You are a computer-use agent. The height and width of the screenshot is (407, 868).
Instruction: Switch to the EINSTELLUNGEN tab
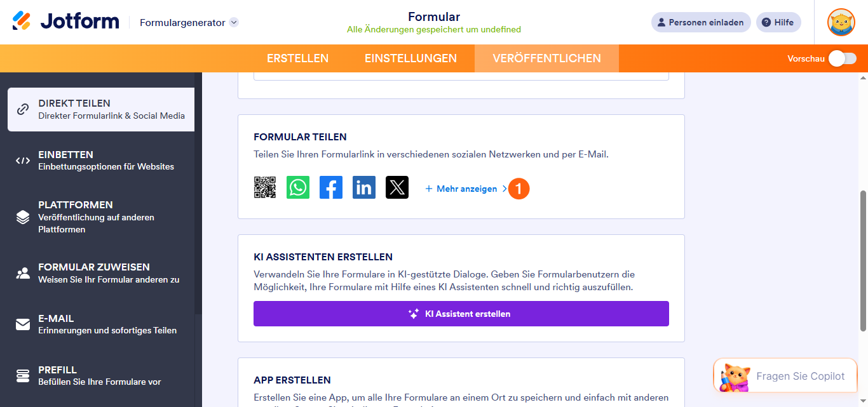[x=410, y=58]
